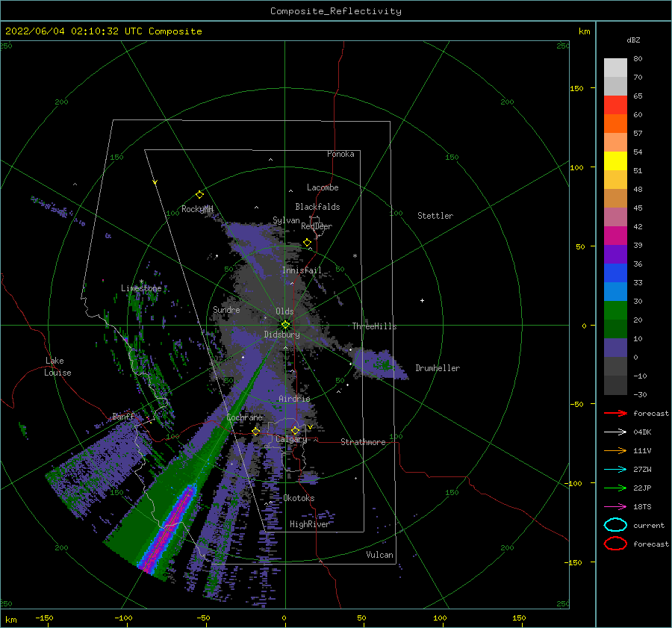Click the yellow diamond marker below RedDeer

click(x=307, y=243)
